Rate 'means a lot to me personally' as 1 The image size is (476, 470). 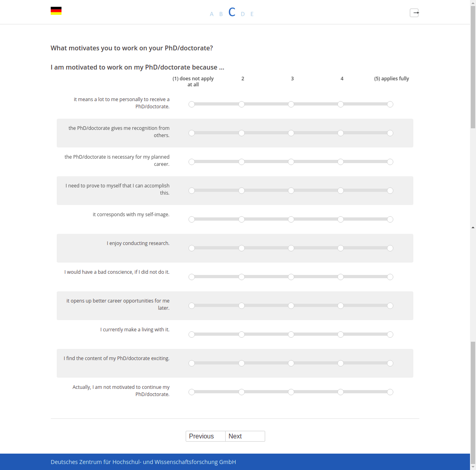coord(192,104)
